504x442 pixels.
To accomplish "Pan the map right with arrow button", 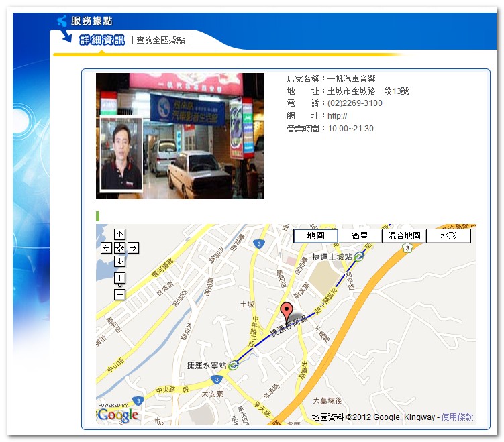I will pyautogui.click(x=134, y=248).
